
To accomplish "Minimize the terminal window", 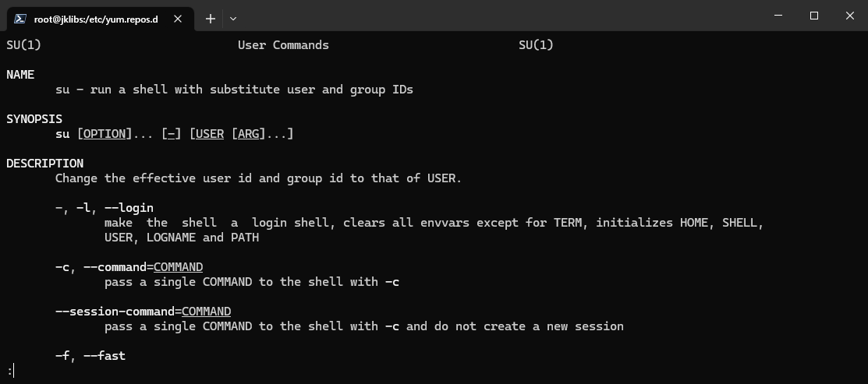I will coord(778,16).
